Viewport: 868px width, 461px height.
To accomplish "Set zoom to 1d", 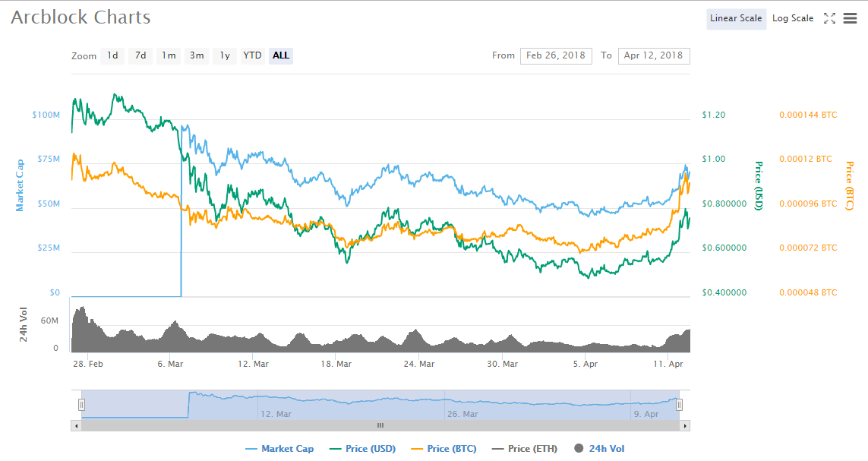I will tap(112, 55).
